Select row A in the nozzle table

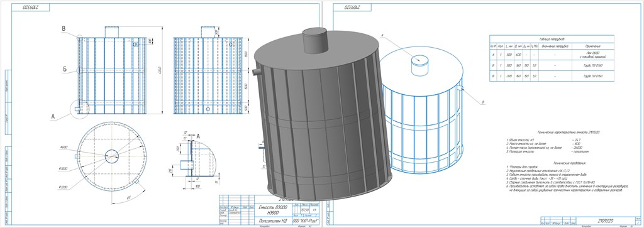[552, 54]
